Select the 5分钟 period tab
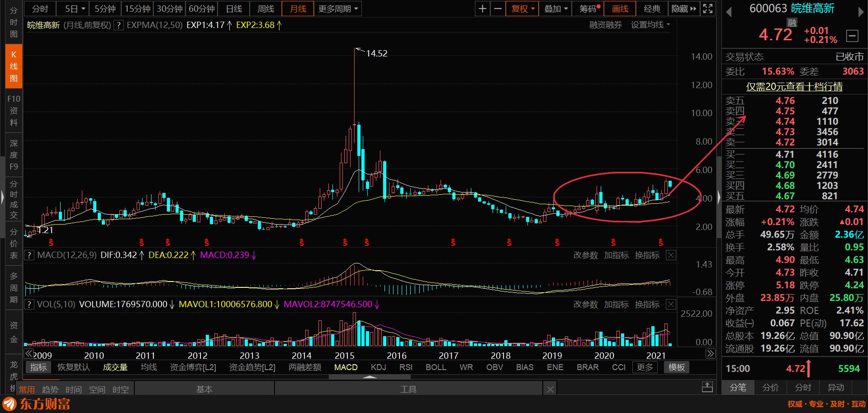 pyautogui.click(x=105, y=9)
